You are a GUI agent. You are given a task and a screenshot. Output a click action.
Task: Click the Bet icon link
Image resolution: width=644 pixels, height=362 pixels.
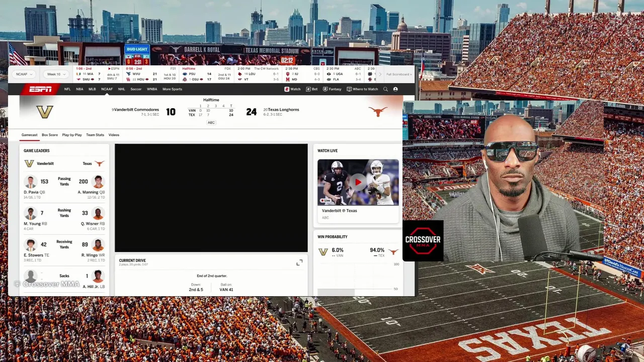point(312,89)
